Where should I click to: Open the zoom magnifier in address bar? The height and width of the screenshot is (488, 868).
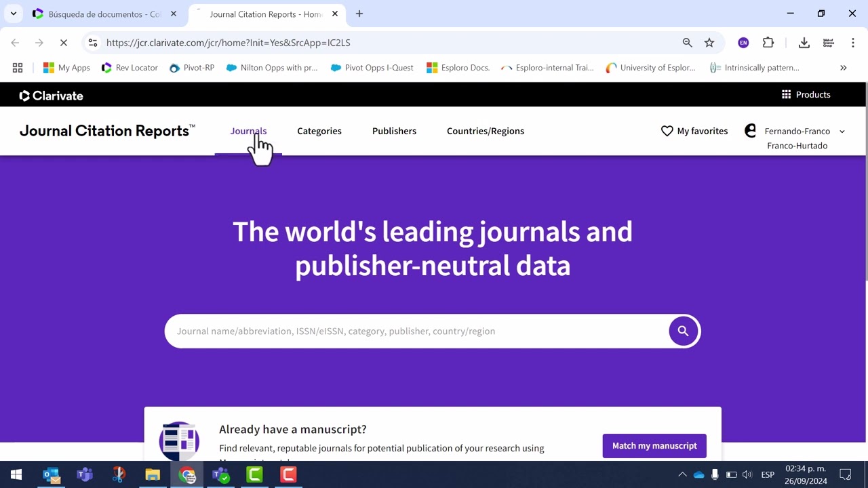687,43
